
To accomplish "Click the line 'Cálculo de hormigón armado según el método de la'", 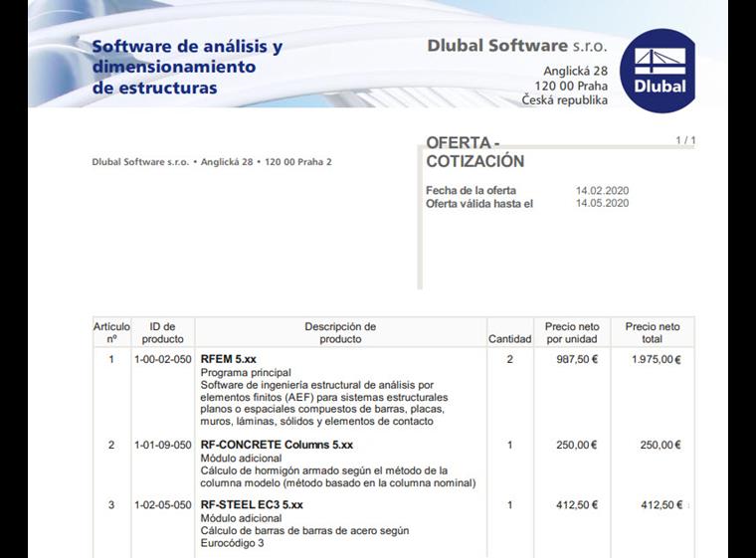I will click(324, 470).
